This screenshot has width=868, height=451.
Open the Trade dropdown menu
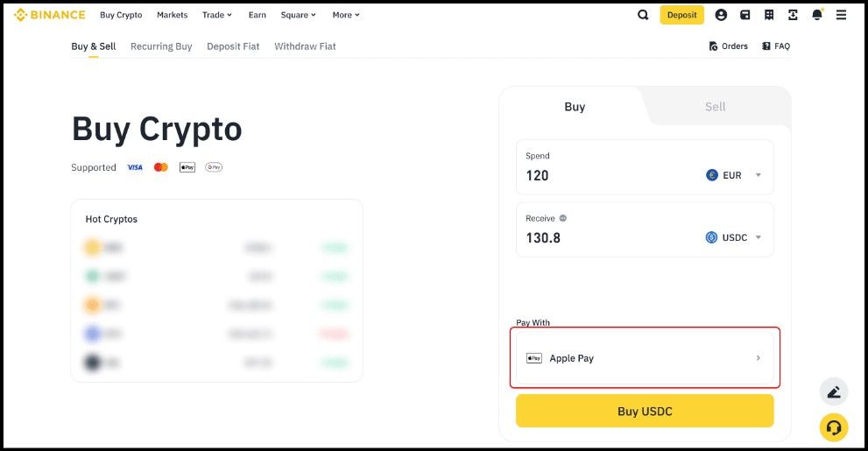click(x=216, y=15)
